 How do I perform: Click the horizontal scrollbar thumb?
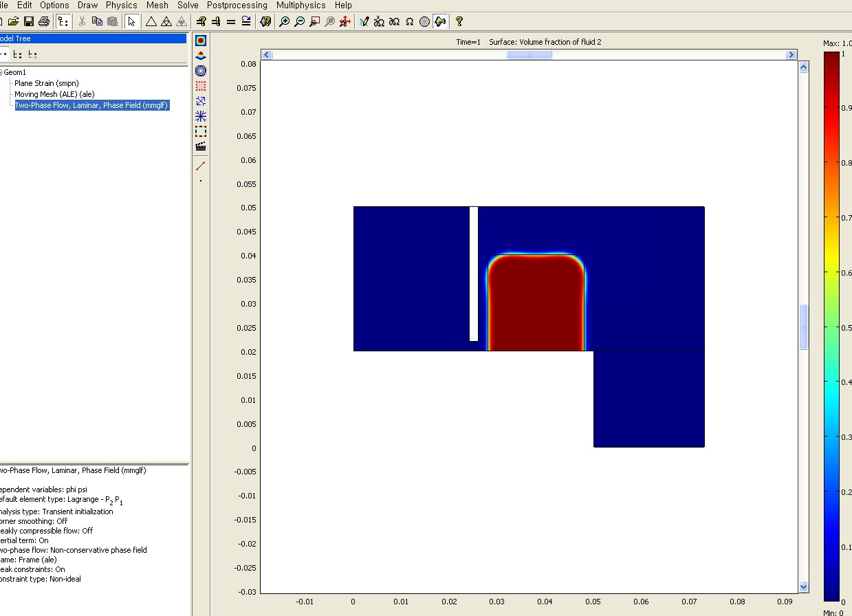coord(529,55)
